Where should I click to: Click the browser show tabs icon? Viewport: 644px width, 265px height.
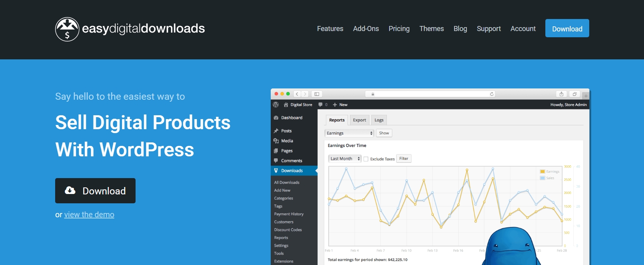click(x=574, y=94)
